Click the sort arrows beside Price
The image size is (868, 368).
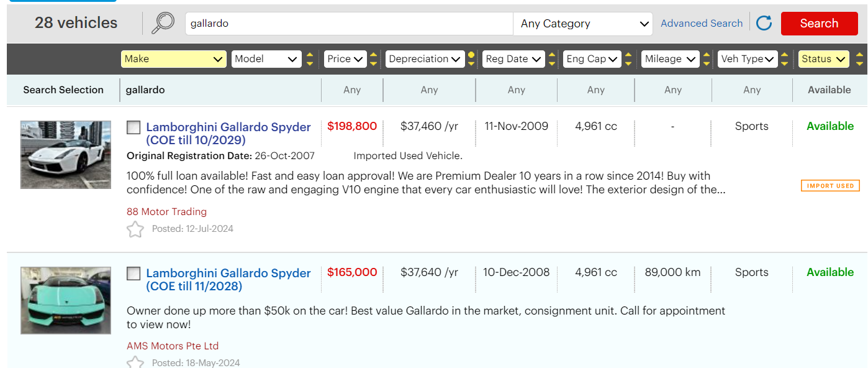point(373,59)
